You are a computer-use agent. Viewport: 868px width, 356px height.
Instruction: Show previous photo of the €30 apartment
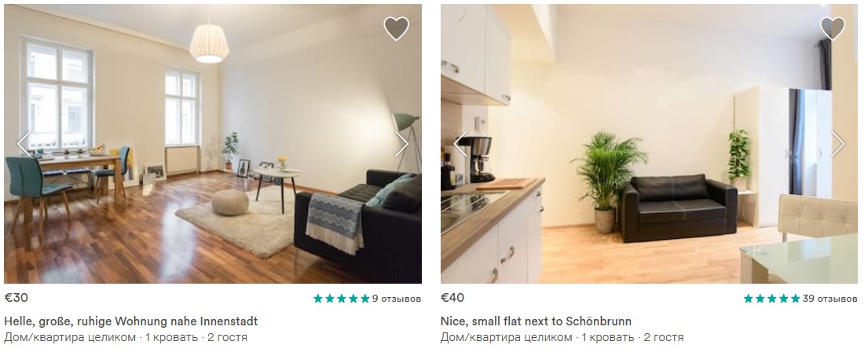coord(24,143)
